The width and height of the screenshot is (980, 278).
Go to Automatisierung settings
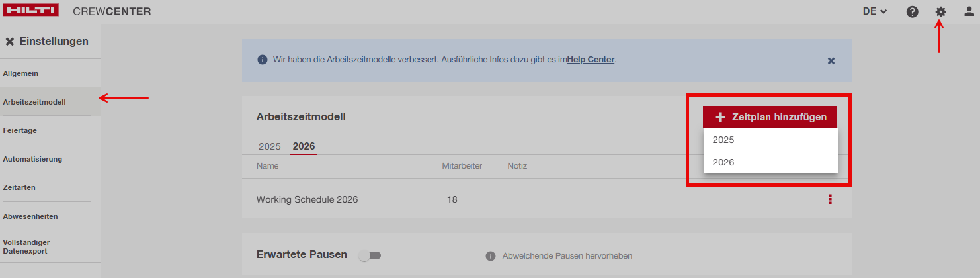(32, 159)
